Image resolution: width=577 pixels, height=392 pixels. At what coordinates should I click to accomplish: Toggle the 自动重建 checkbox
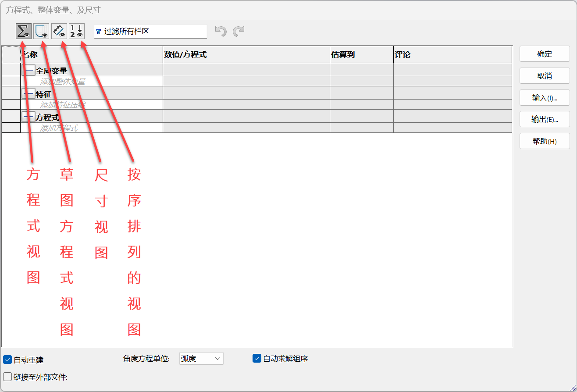click(x=7, y=360)
